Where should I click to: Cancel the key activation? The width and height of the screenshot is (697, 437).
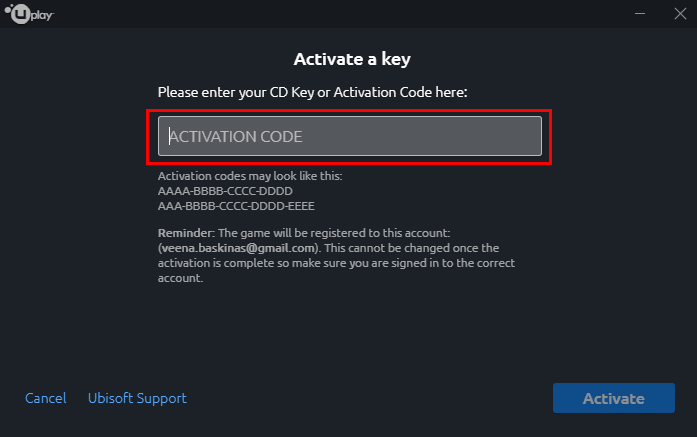tap(46, 398)
